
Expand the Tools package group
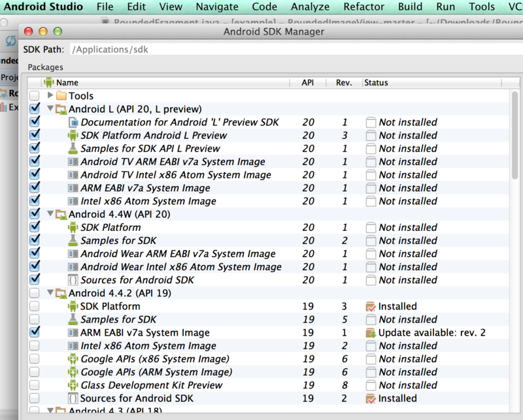pos(50,95)
